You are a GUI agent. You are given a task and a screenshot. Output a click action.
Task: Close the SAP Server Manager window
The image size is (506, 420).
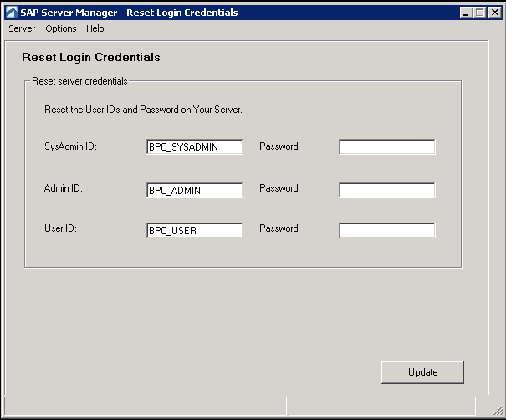click(494, 13)
